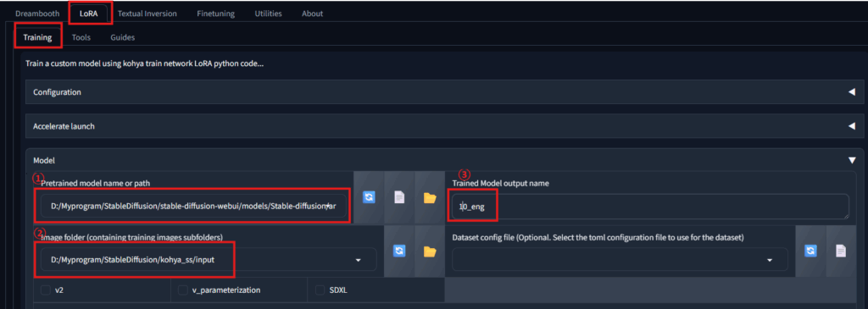Toggle the v_parameterization checkbox

pyautogui.click(x=183, y=290)
